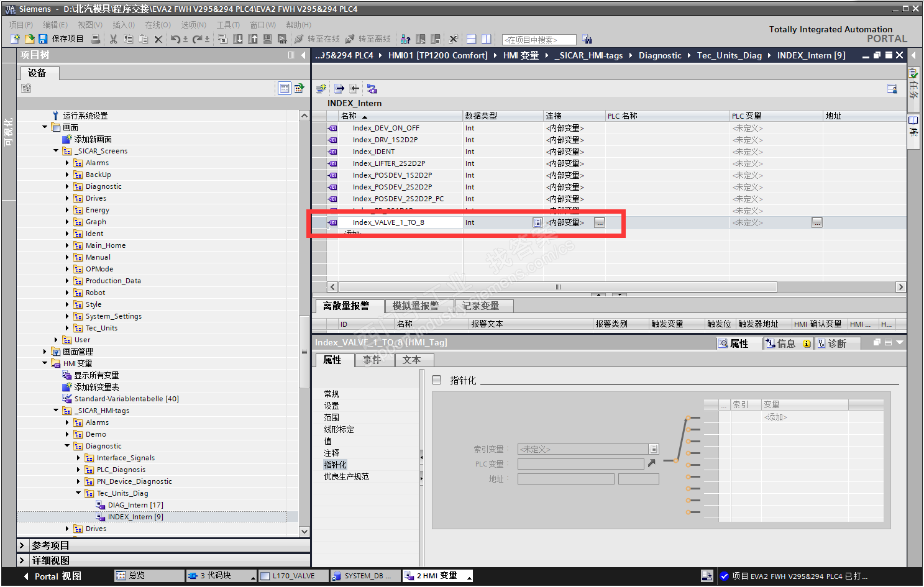Open the 在线(O) menu
924x587 pixels.
[158, 25]
